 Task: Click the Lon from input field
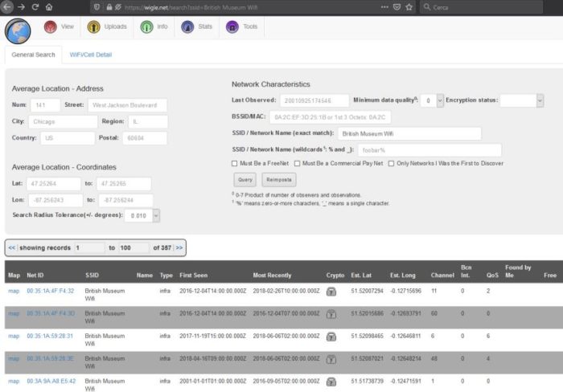click(x=55, y=201)
